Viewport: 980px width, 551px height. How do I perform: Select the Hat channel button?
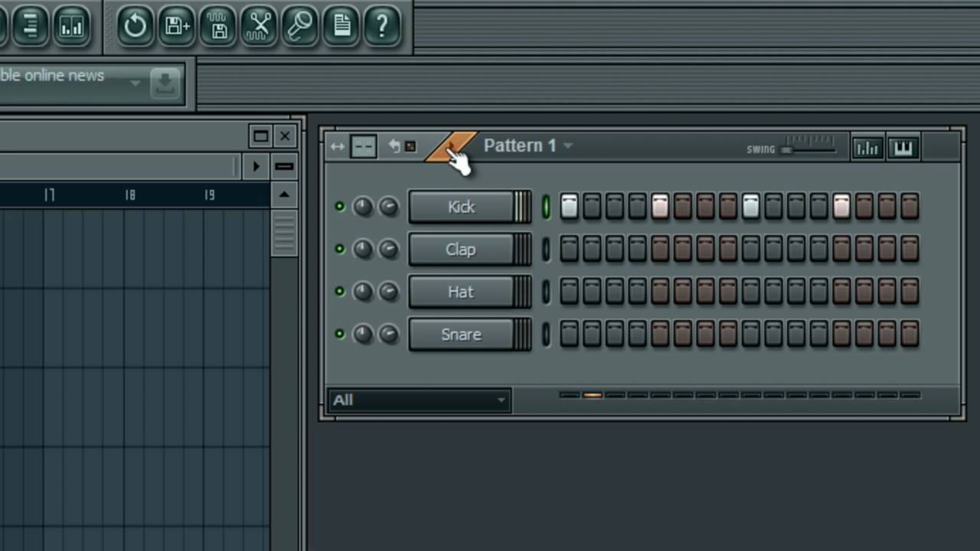[x=462, y=292]
